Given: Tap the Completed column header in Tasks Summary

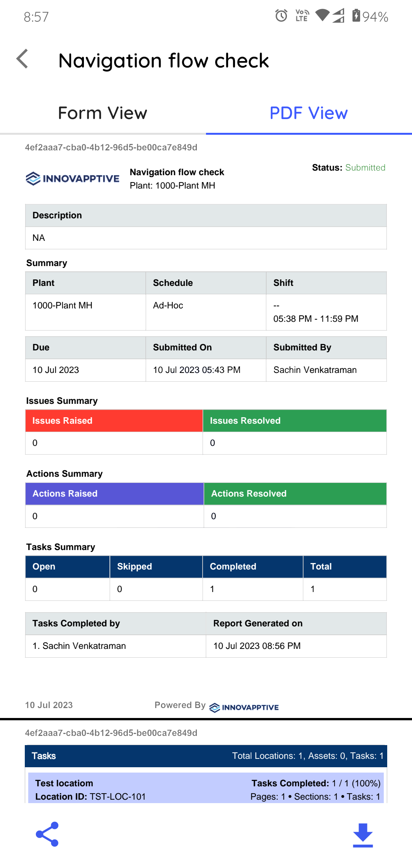Looking at the screenshot, I should 253,566.
